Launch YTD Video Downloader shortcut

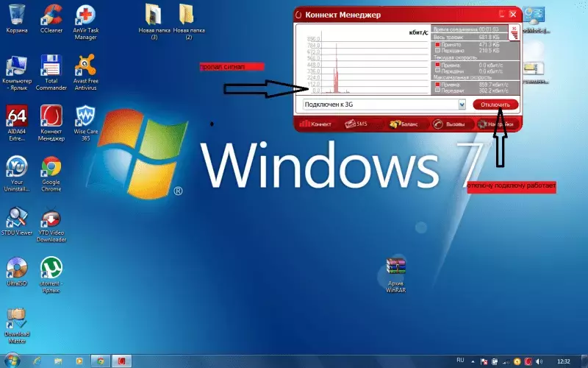[51, 224]
